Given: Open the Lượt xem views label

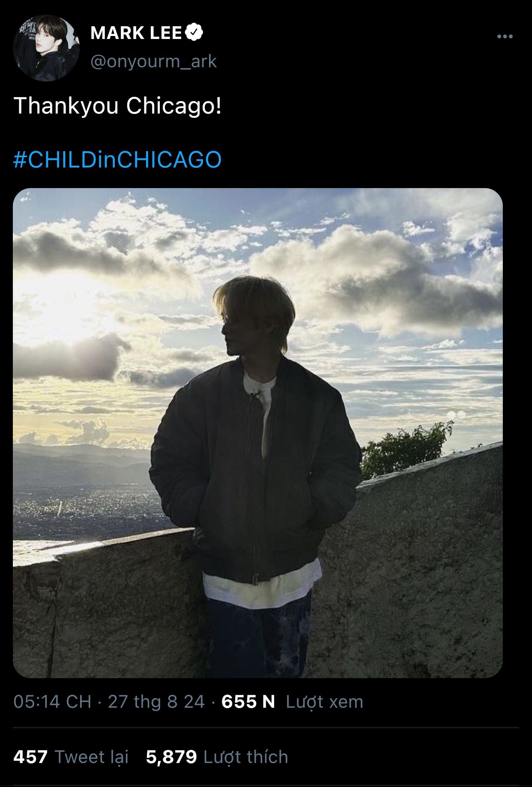Looking at the screenshot, I should tap(324, 702).
